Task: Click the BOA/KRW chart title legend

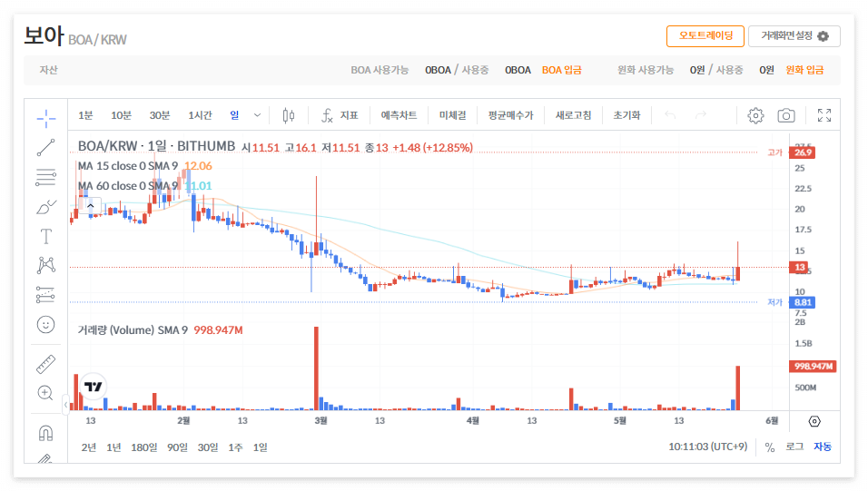Action: (156, 147)
